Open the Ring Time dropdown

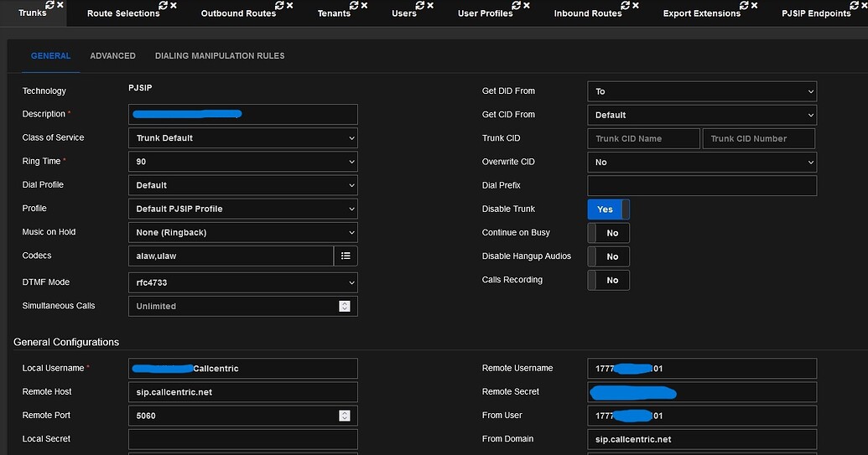point(243,162)
